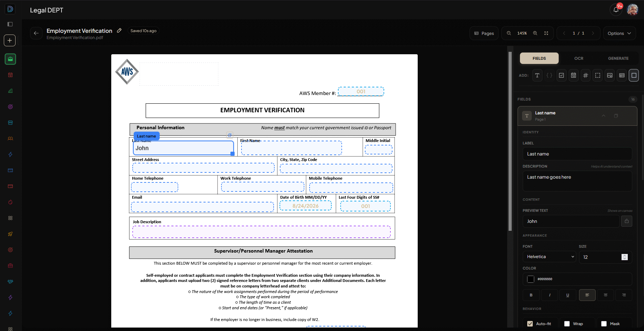The image size is (644, 331).
Task: Adjust font size stepper arrows
Action: 625,257
